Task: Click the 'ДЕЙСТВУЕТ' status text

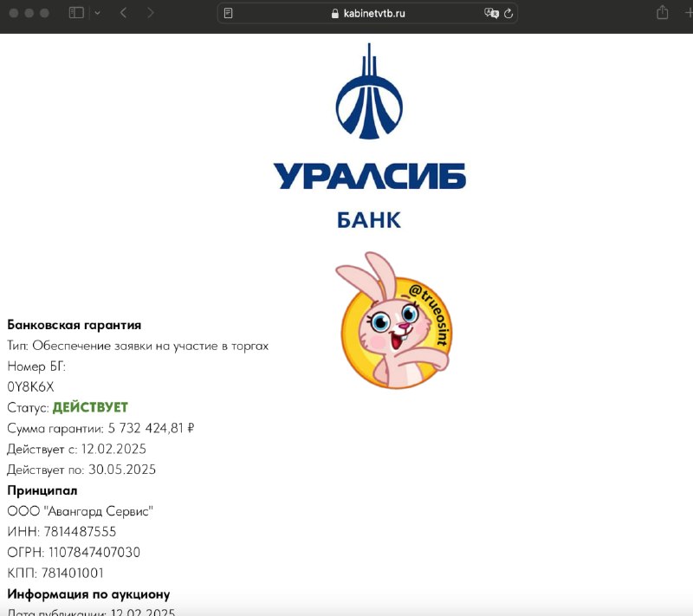Action: coord(90,407)
